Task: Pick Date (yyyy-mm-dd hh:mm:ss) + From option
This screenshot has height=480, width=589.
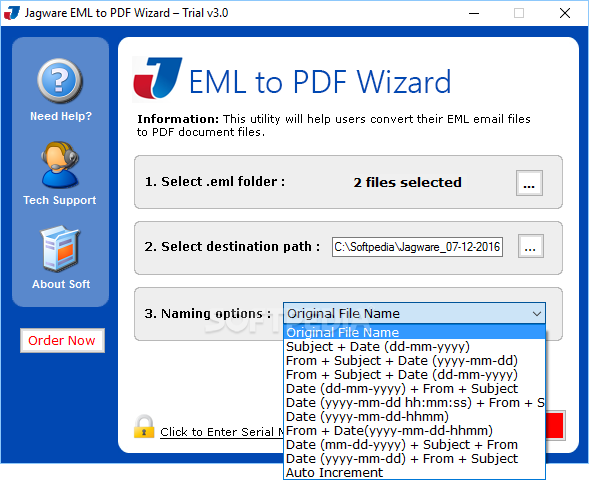Action: pyautogui.click(x=414, y=403)
